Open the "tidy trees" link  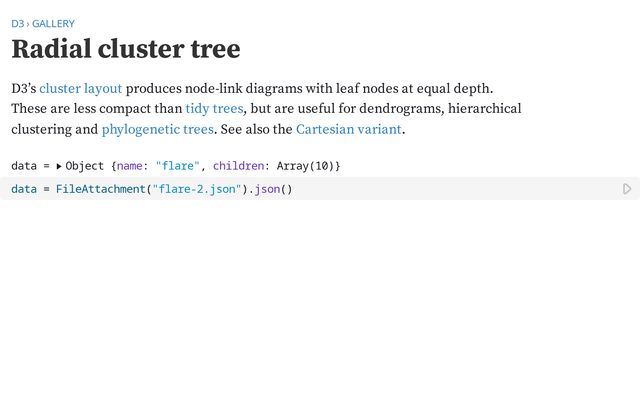point(214,109)
